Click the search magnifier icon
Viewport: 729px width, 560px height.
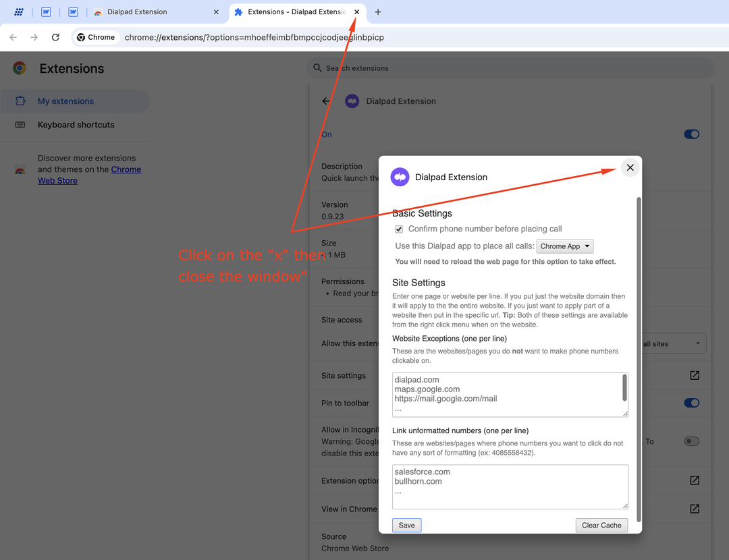(317, 68)
